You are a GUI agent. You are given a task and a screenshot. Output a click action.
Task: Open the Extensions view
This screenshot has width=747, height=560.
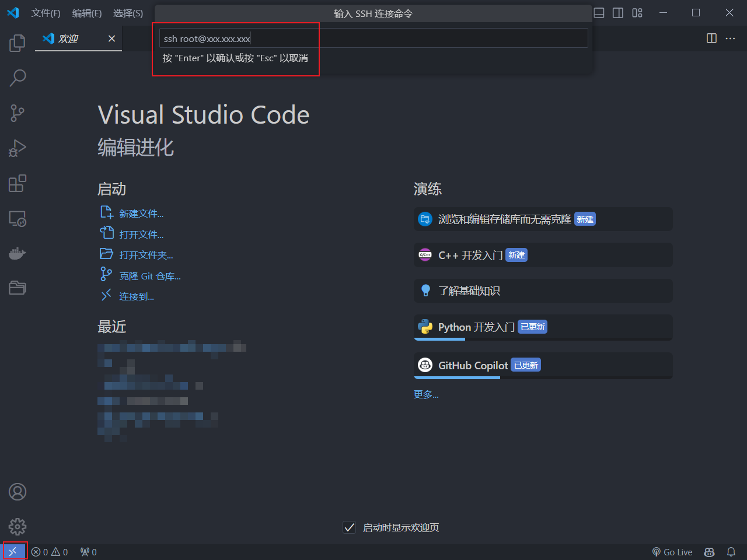[x=18, y=183]
